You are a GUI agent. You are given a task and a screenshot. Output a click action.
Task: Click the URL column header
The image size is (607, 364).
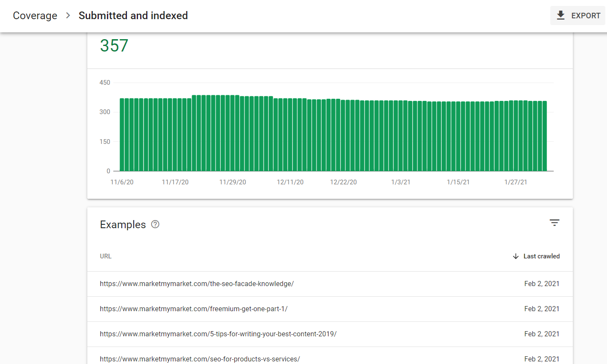click(x=106, y=256)
